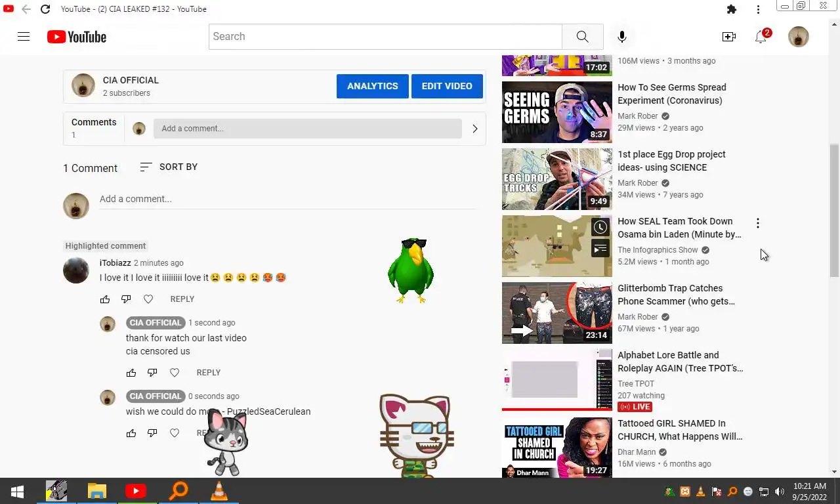The image size is (840, 504).
Task: Open 'How SEAL Team Took Down' title
Action: (x=680, y=228)
